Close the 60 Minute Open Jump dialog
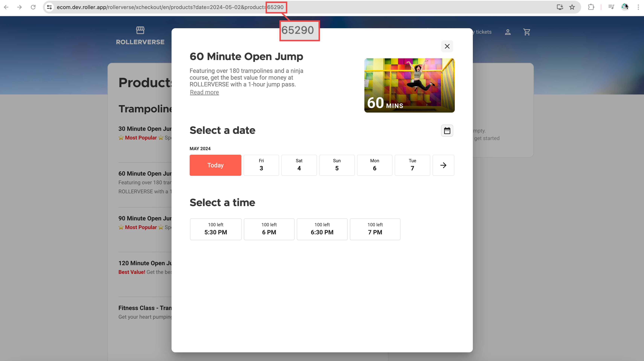The height and width of the screenshot is (361, 644). (447, 46)
